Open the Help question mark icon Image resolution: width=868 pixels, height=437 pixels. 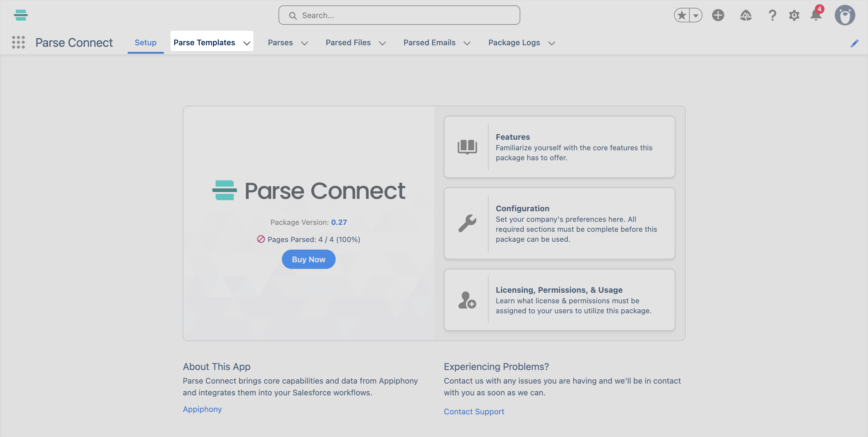772,15
